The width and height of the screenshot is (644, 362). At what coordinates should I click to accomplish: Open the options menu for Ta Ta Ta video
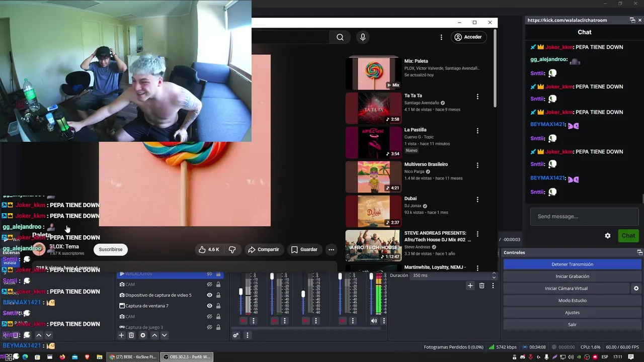tap(477, 97)
